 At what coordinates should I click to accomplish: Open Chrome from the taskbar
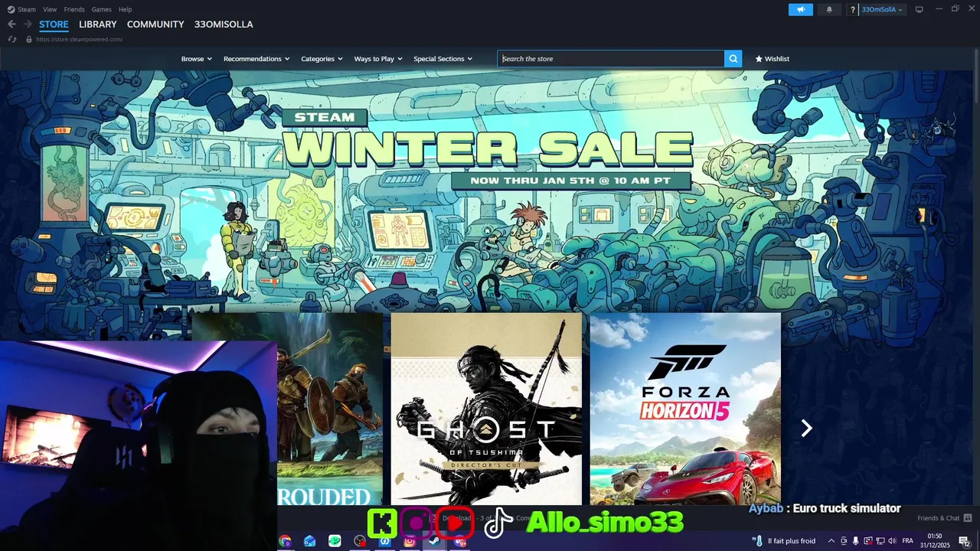(x=286, y=541)
